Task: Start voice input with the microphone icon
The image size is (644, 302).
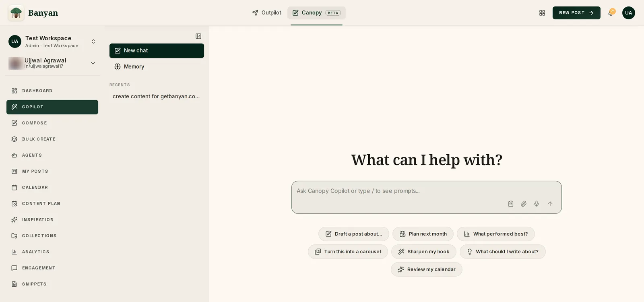Action: [537, 204]
